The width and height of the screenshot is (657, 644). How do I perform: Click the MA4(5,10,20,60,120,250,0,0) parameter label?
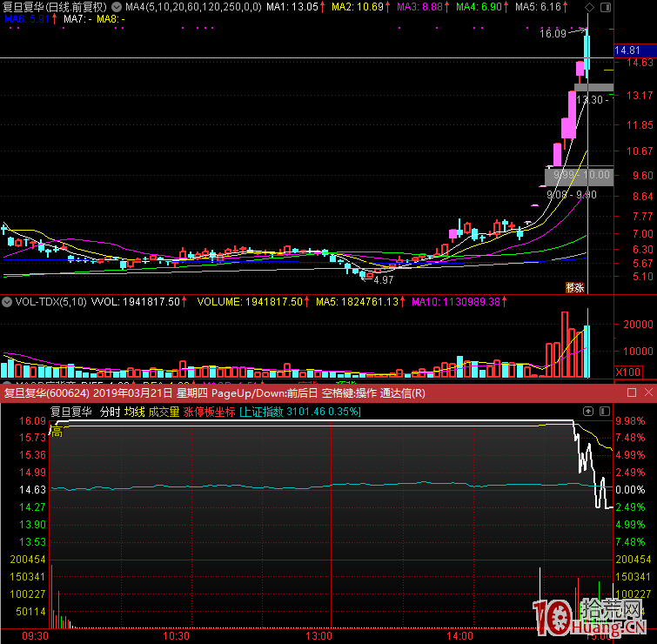[x=193, y=7]
